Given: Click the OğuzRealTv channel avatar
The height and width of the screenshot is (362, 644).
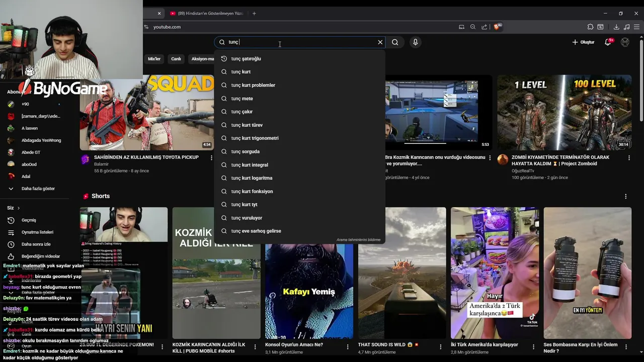Looking at the screenshot, I should click(x=503, y=160).
